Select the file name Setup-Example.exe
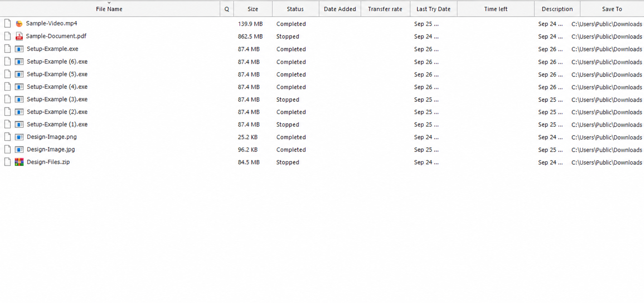 coord(53,49)
